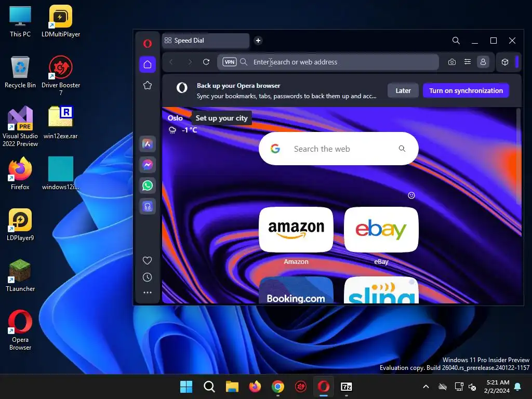Select the Driver Booster 7 shortcut
Screen dimensions: 532x399
click(61, 76)
